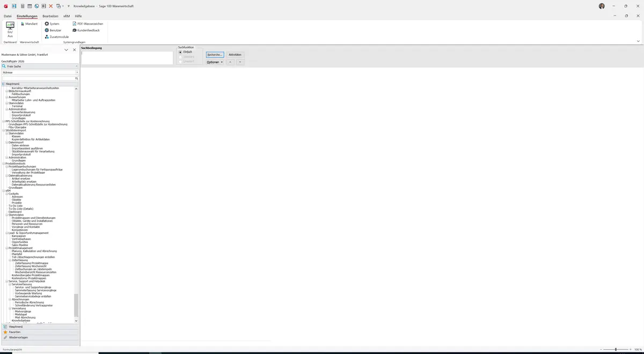
Task: Collapse the Zeiterfassung tree node
Action: (x=10, y=260)
